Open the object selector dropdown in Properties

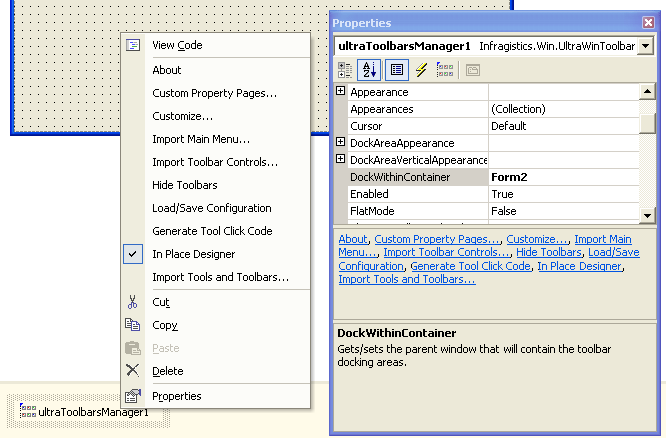645,46
